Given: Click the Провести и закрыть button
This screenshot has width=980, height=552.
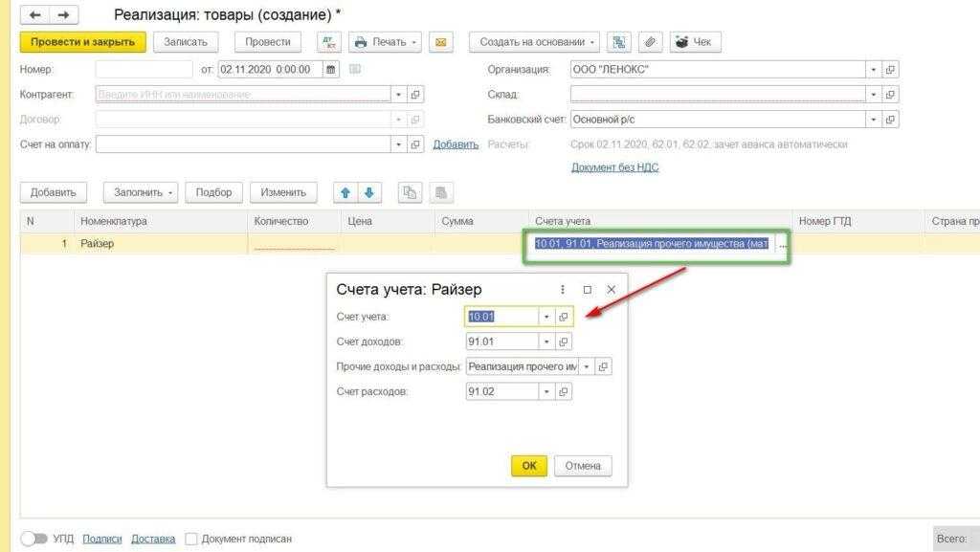Looking at the screenshot, I should [83, 42].
